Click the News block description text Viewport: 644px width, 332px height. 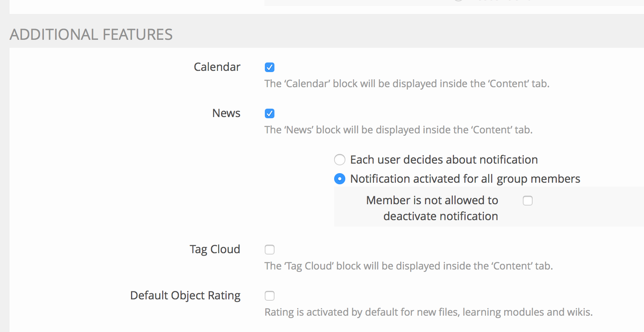(398, 130)
